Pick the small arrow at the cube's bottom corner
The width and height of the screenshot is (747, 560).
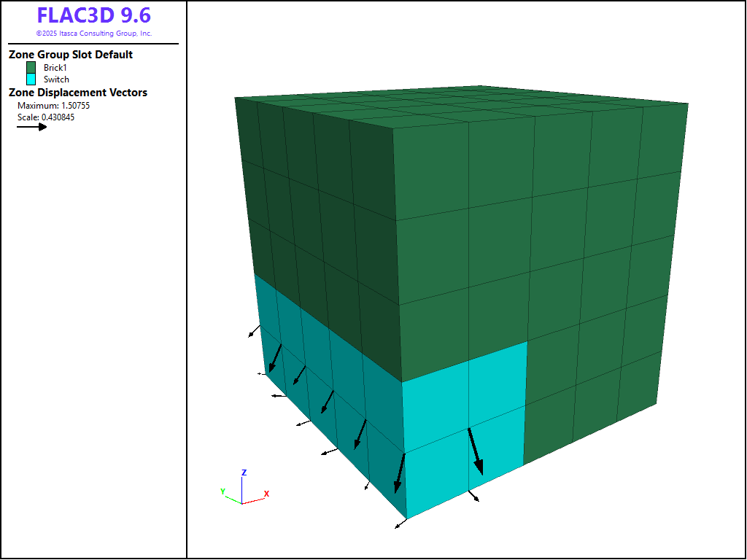[399, 524]
